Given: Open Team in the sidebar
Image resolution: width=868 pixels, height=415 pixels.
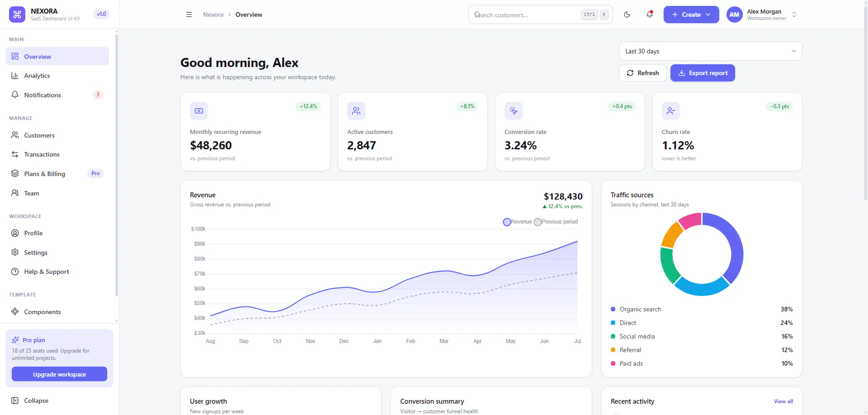Looking at the screenshot, I should point(57,193).
